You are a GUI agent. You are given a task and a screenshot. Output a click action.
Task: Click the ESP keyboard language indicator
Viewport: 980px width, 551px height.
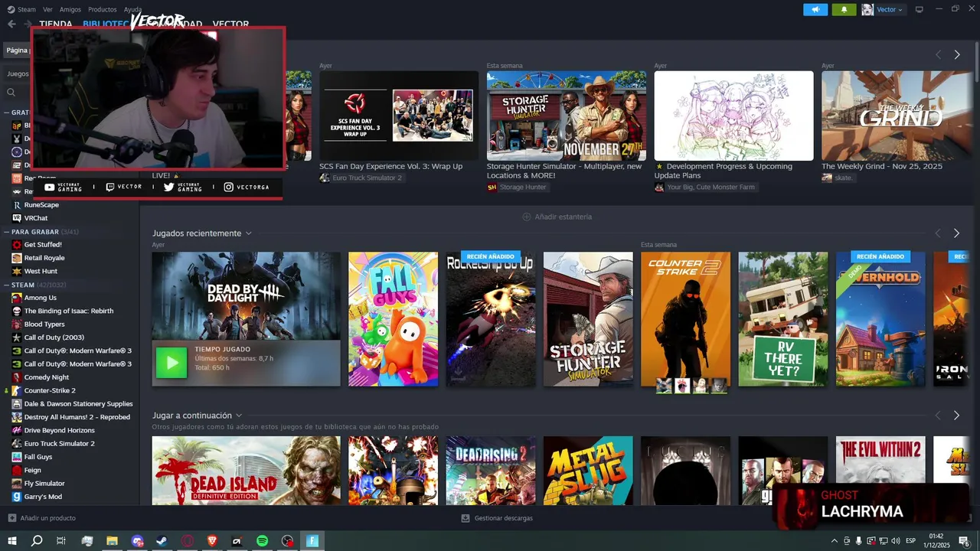click(x=910, y=541)
